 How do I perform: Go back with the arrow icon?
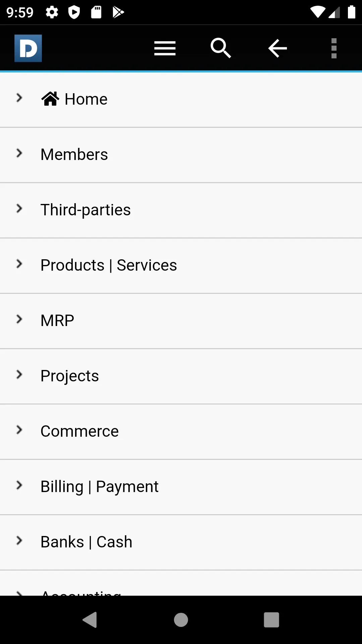pos(278,48)
